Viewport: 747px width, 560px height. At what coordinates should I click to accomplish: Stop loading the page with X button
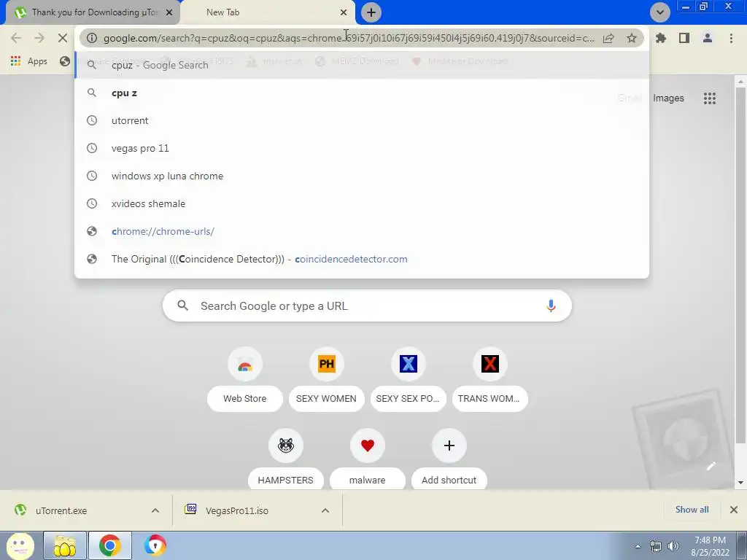(x=63, y=38)
